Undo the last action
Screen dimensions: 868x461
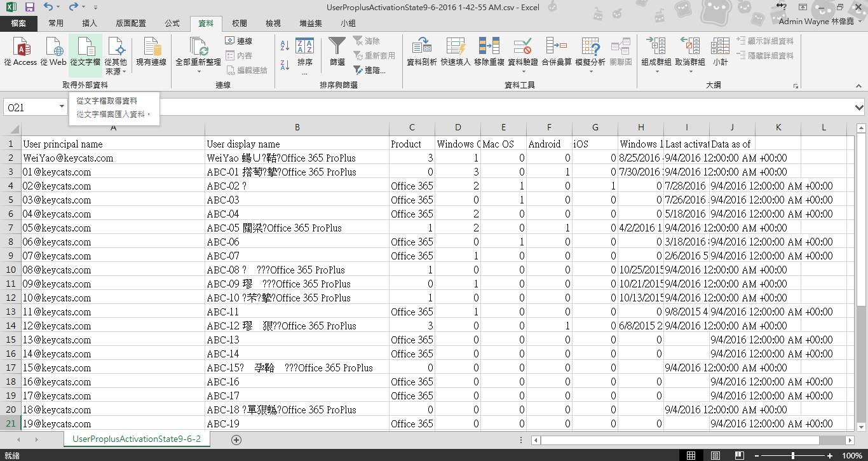pyautogui.click(x=49, y=7)
